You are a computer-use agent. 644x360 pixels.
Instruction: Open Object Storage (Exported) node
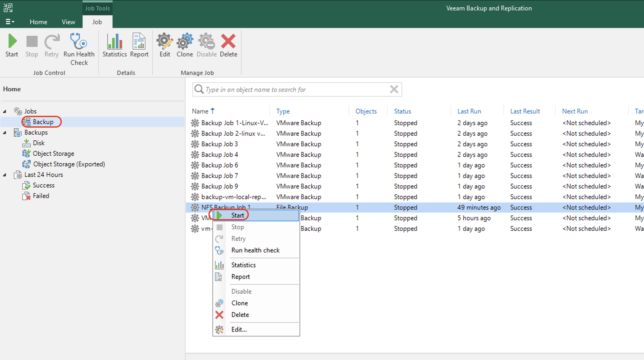[69, 164]
